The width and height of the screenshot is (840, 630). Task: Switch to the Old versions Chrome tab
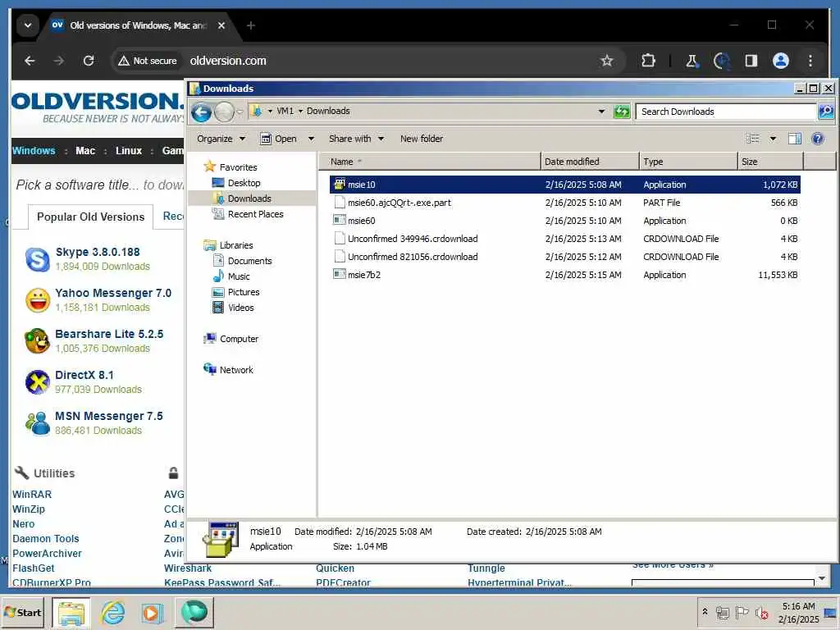click(138, 25)
